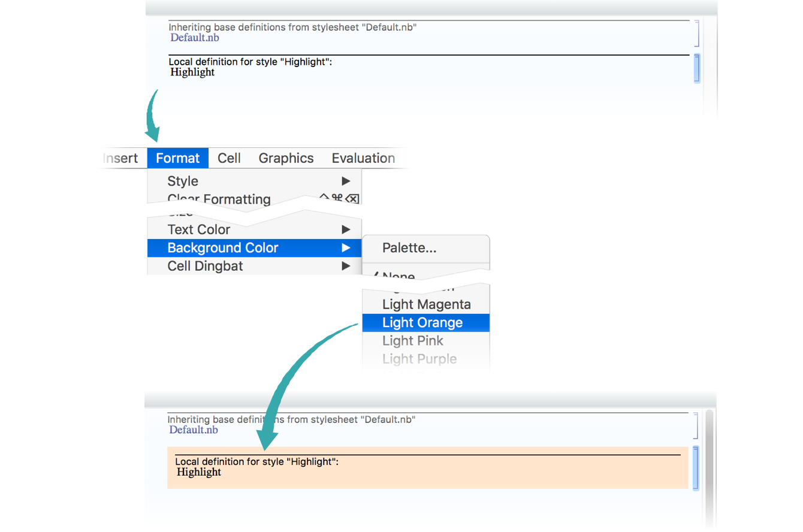The image size is (803, 532).
Task: Select the cell bracket of the orange Highlight cell
Action: pos(696,468)
